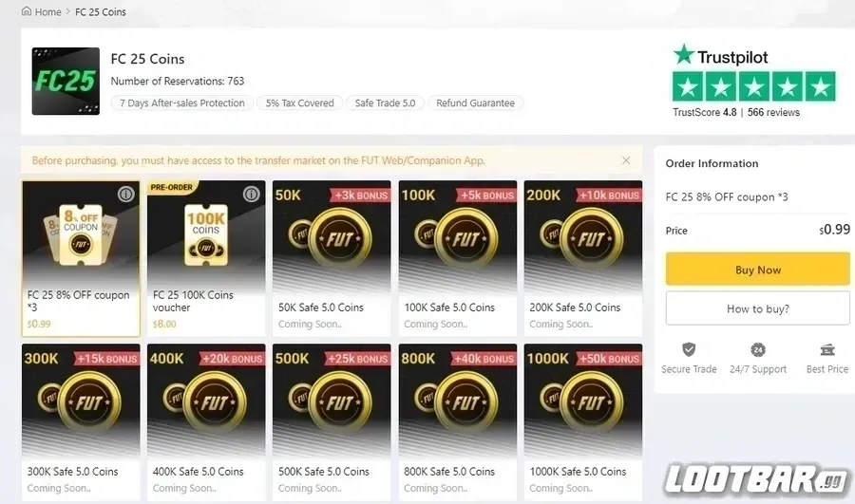Select the 500K Safe 5.0 Coins card
855x504 pixels.
tap(332, 421)
